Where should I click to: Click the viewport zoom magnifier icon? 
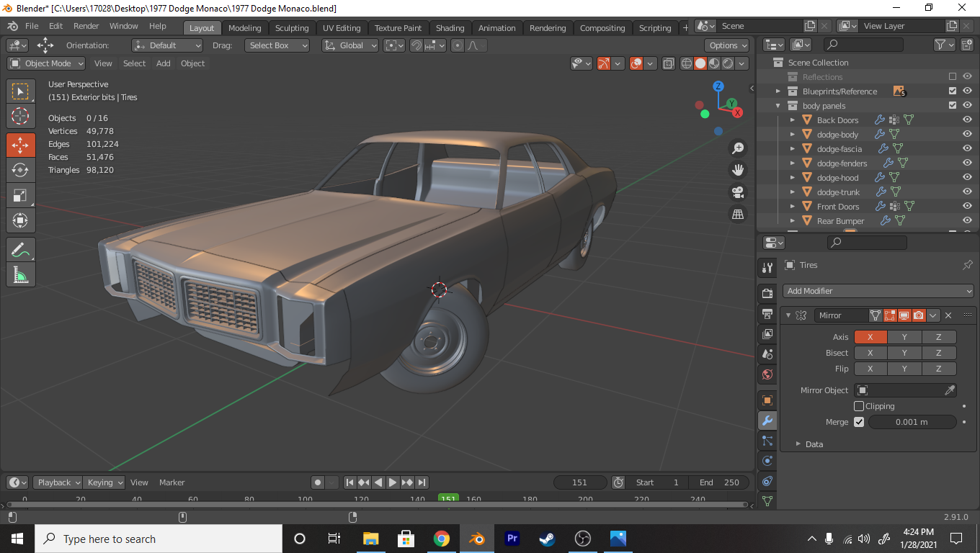(x=737, y=148)
